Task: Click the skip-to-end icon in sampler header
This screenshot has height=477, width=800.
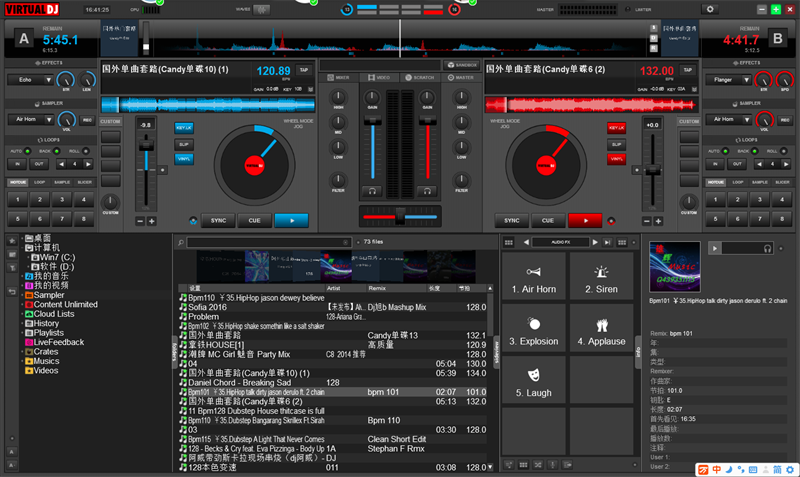Action: [x=607, y=242]
